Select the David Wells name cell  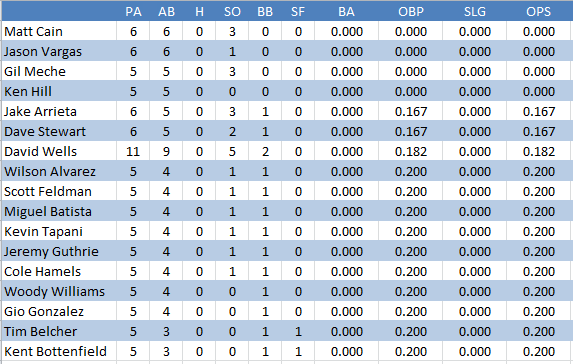[x=59, y=151]
